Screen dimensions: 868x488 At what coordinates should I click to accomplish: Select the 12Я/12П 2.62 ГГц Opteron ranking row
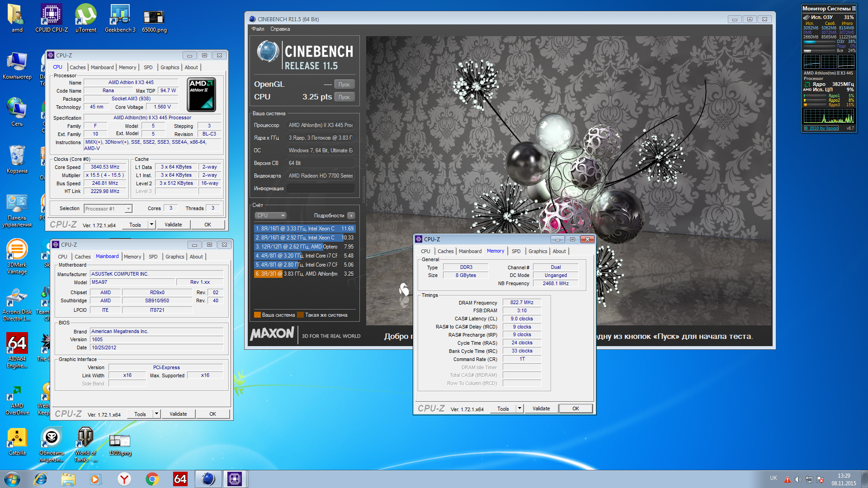coord(304,247)
